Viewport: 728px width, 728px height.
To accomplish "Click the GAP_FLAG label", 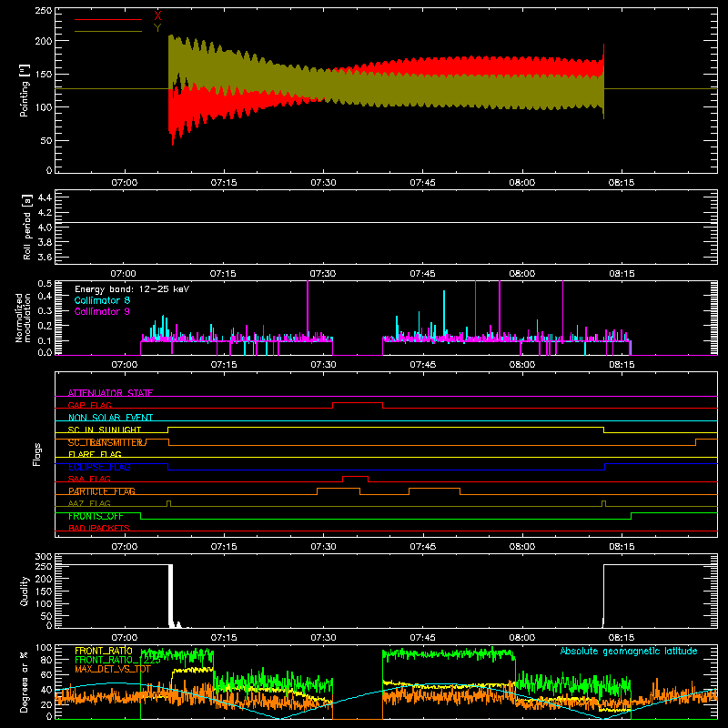I will [89, 405].
